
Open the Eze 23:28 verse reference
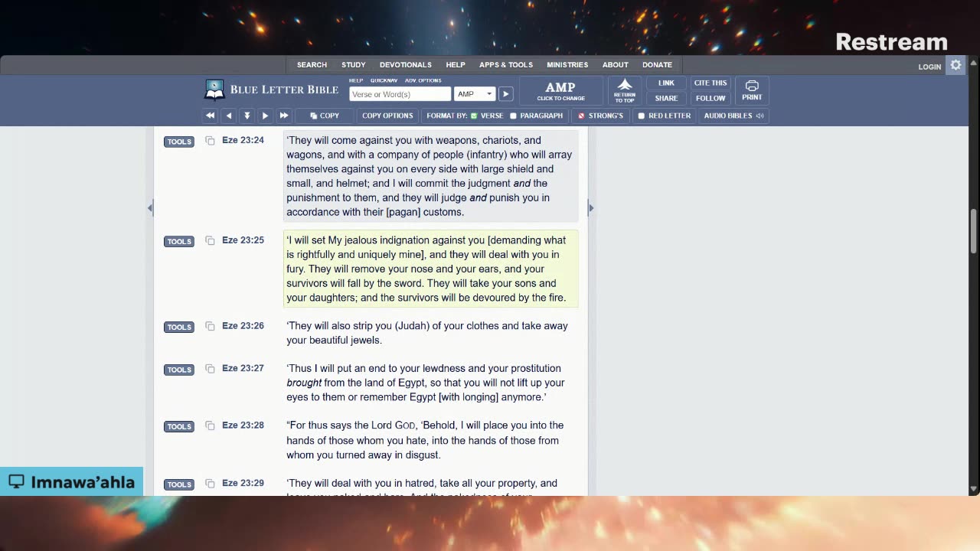[243, 425]
